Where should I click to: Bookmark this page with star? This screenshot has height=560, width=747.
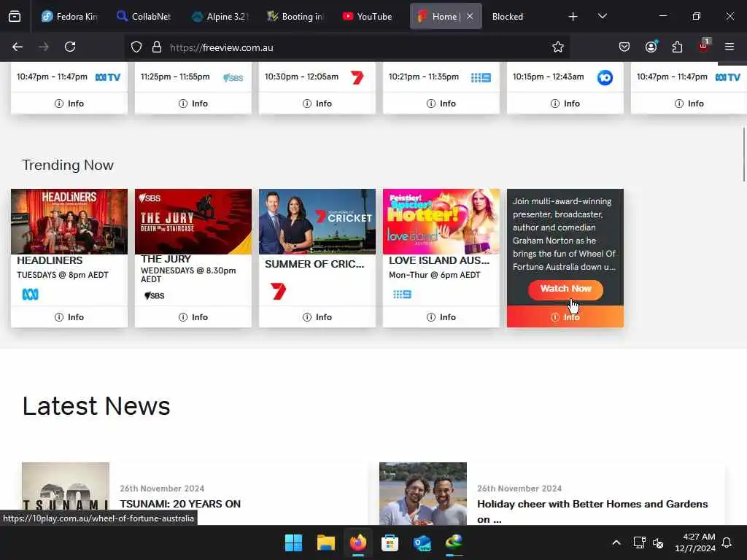(558, 47)
